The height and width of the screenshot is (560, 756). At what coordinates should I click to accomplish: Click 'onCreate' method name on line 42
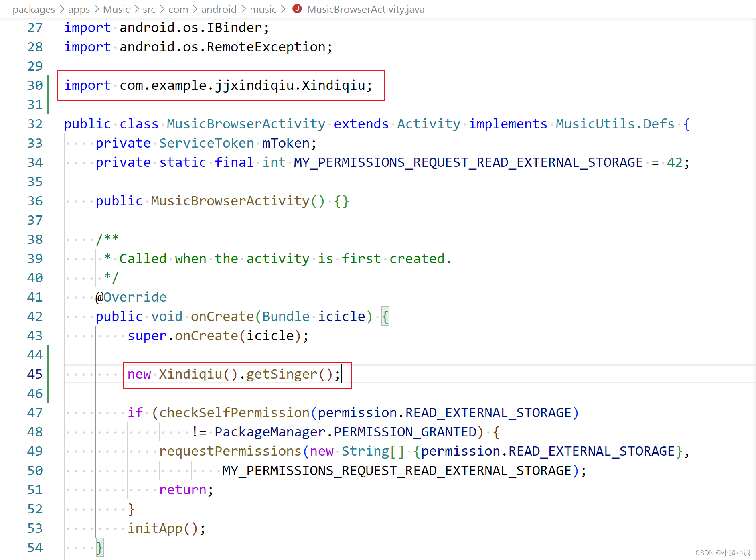click(x=222, y=317)
